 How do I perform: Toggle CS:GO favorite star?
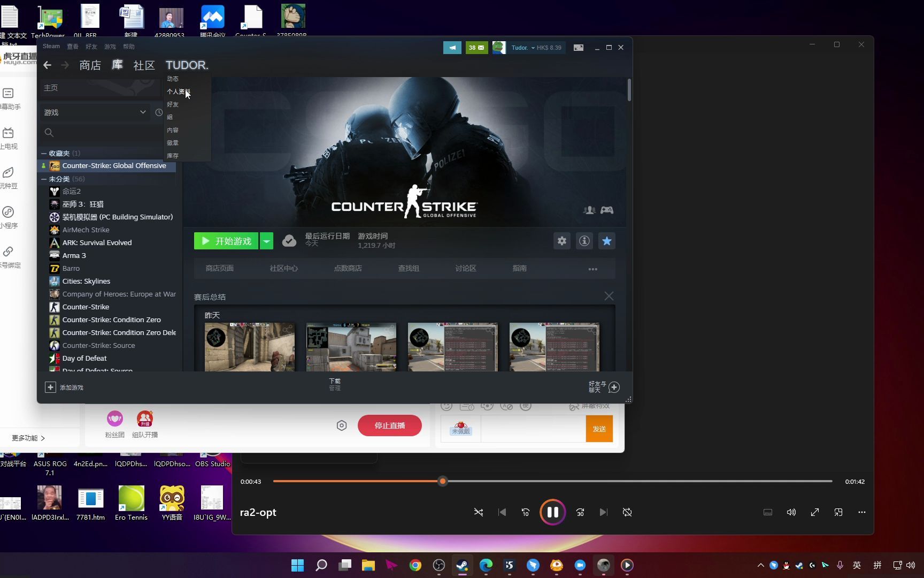(x=607, y=241)
